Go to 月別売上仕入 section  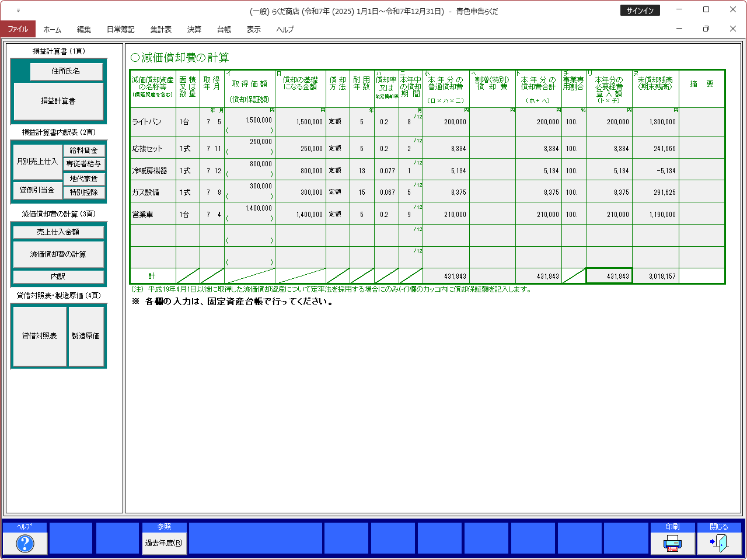(x=37, y=162)
